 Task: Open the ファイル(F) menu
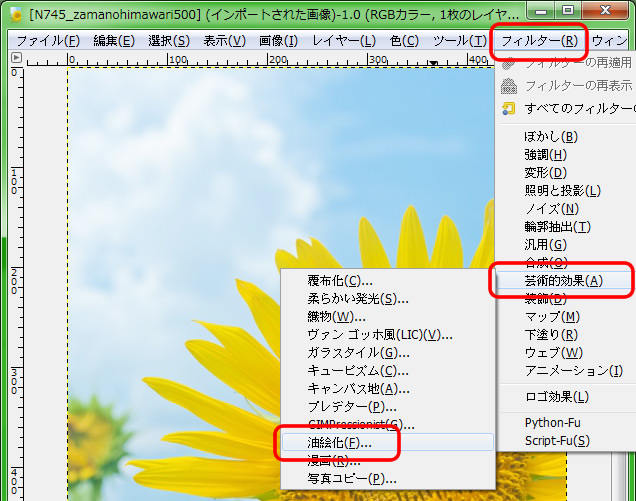[x=48, y=41]
